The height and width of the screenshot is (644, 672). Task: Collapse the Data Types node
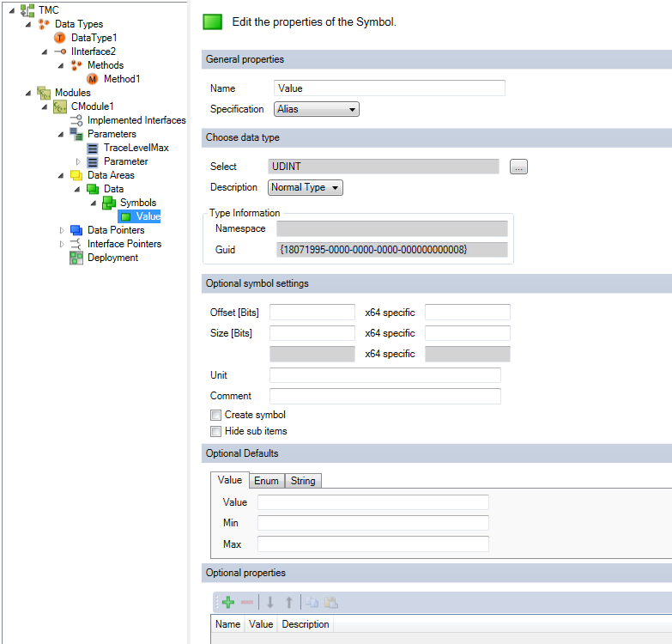(x=27, y=24)
